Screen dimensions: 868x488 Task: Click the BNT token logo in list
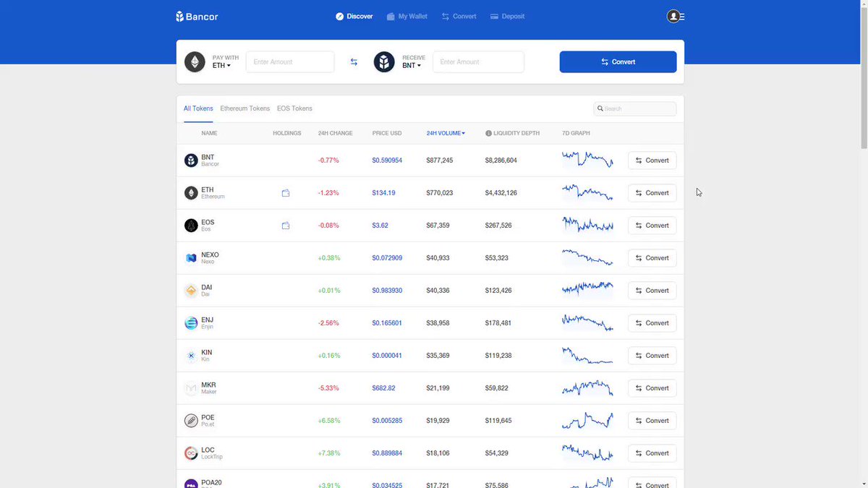[191, 160]
